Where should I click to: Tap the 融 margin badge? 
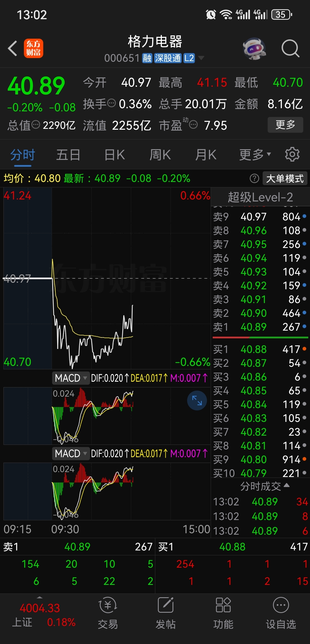147,58
